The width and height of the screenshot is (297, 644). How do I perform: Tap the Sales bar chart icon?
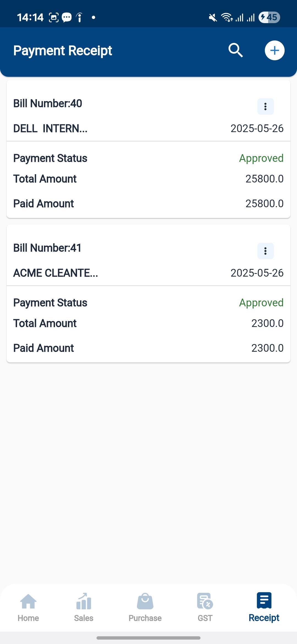pyautogui.click(x=84, y=601)
